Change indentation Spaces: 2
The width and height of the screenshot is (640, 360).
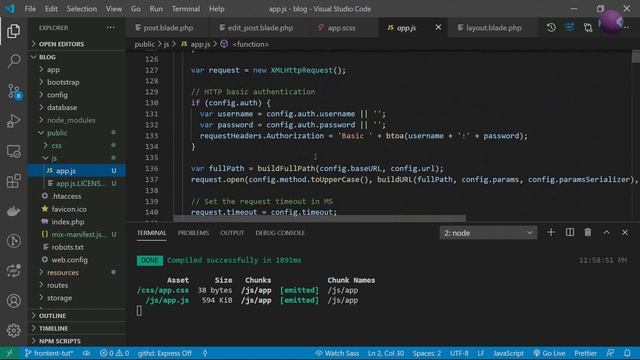pos(427,353)
